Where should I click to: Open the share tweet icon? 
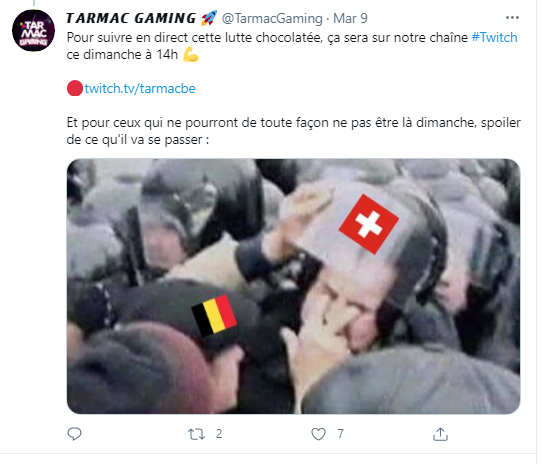pyautogui.click(x=440, y=434)
